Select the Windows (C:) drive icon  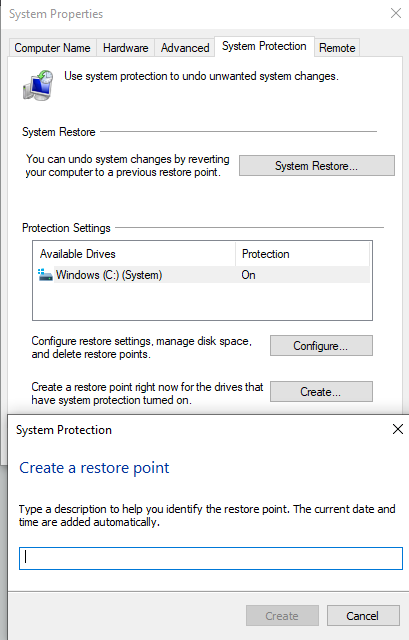coord(45,275)
